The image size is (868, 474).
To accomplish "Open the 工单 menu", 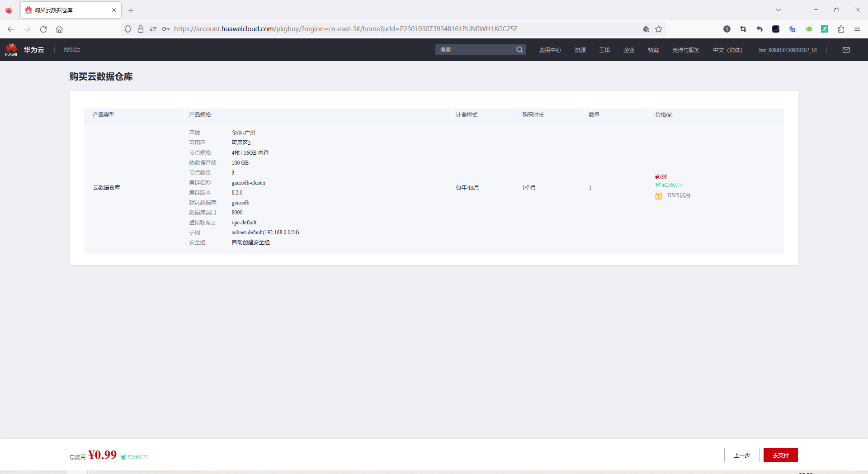I will click(604, 50).
